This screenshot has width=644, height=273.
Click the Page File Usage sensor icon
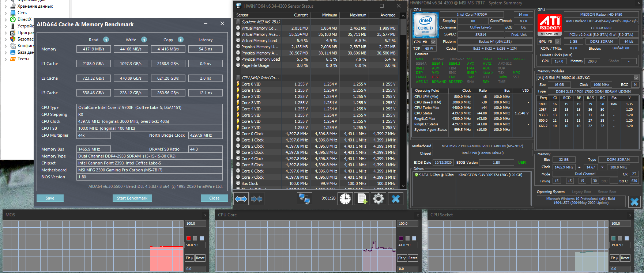point(238,65)
